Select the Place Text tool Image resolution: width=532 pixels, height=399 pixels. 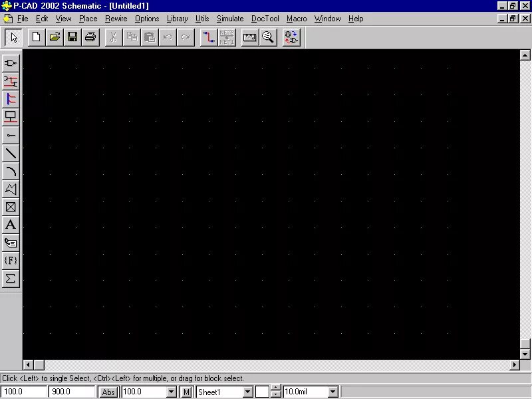pos(11,225)
